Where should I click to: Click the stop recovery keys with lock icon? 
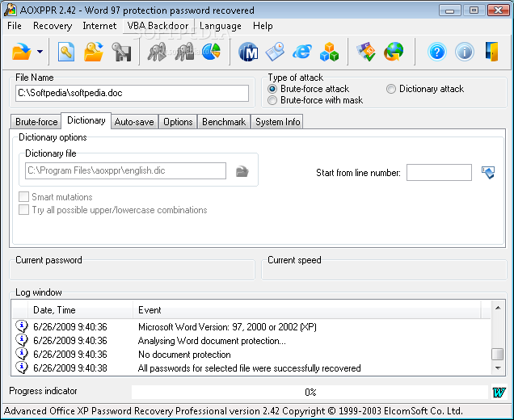[x=184, y=52]
